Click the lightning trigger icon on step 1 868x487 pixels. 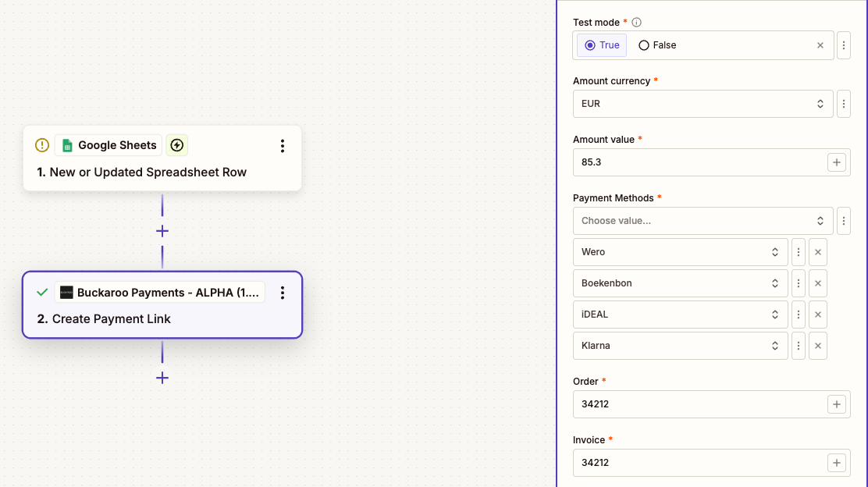[x=177, y=145]
